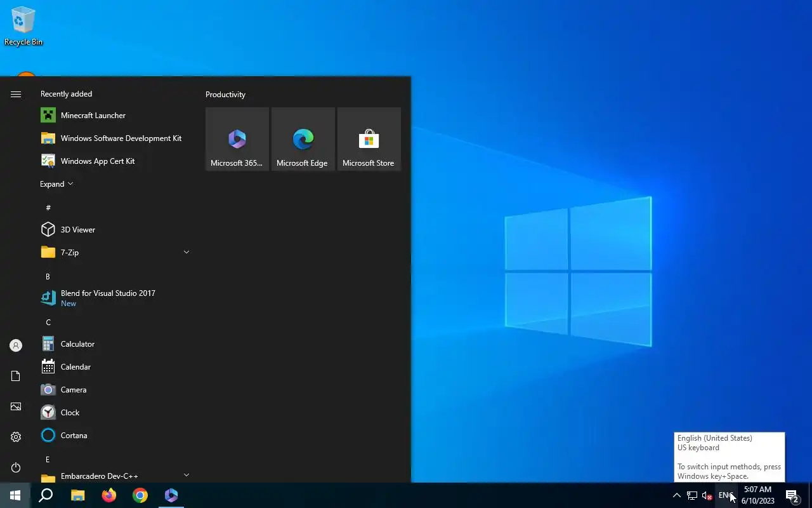Viewport: 812px width, 508px height.
Task: Expand Embarcadero Dev-C++ chevron
Action: 187,474
